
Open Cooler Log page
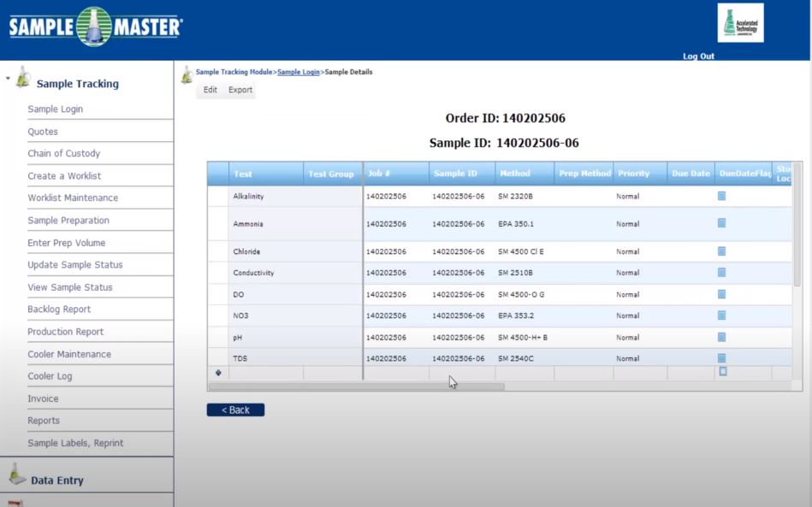pos(50,376)
